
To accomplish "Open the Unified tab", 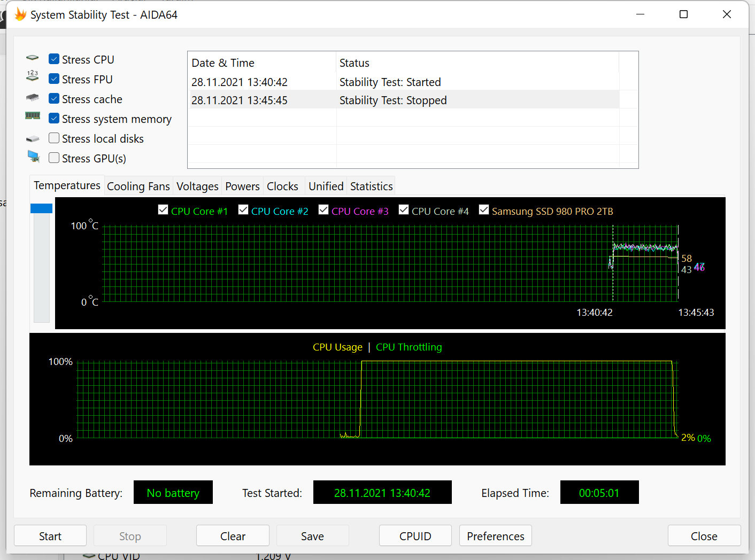I will click(326, 186).
